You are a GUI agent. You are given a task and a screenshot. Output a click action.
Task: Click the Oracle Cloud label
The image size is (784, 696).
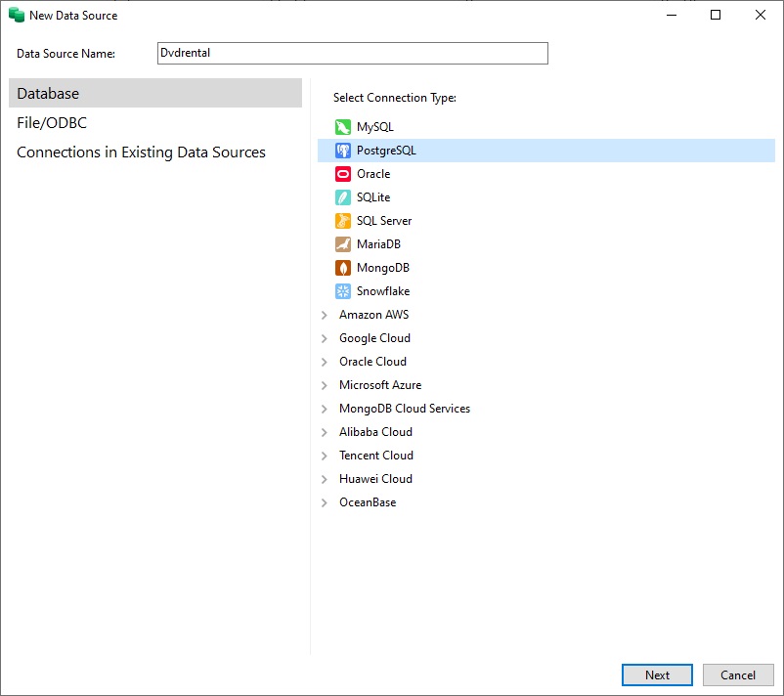[372, 362]
